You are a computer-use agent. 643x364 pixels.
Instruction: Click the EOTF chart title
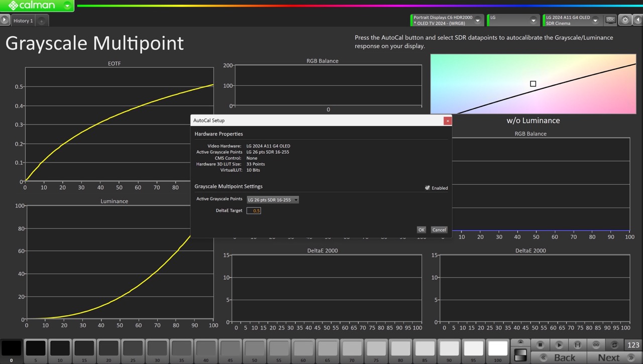click(115, 64)
